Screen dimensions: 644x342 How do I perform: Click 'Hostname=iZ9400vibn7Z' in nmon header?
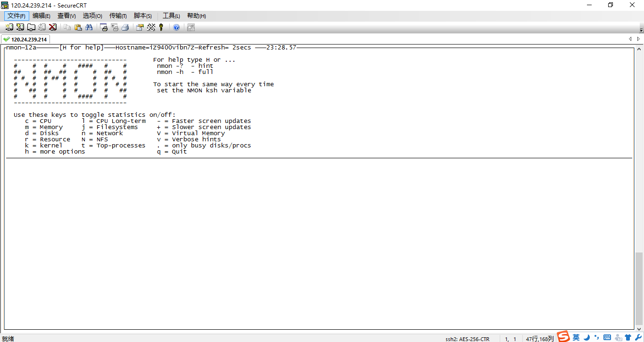click(155, 48)
